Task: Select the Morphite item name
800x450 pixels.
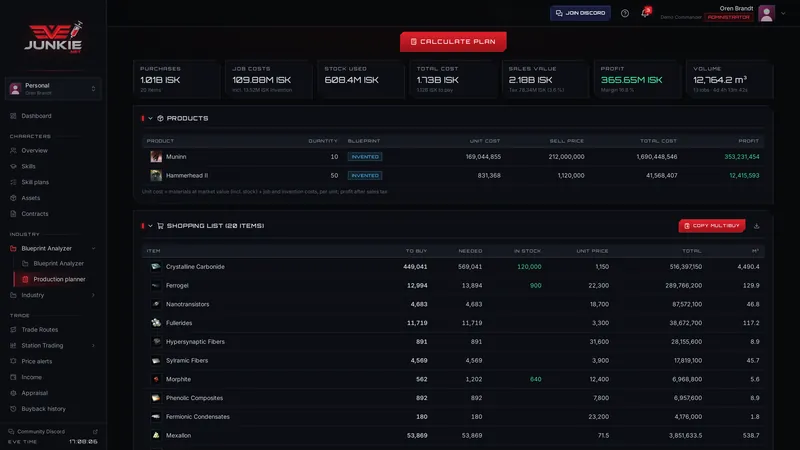Action: [178, 379]
